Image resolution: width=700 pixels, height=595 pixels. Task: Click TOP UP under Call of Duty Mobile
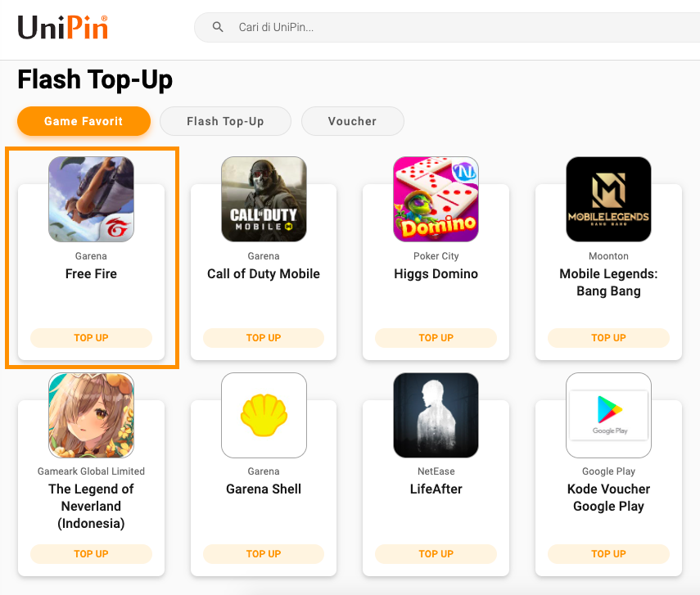pyautogui.click(x=264, y=338)
